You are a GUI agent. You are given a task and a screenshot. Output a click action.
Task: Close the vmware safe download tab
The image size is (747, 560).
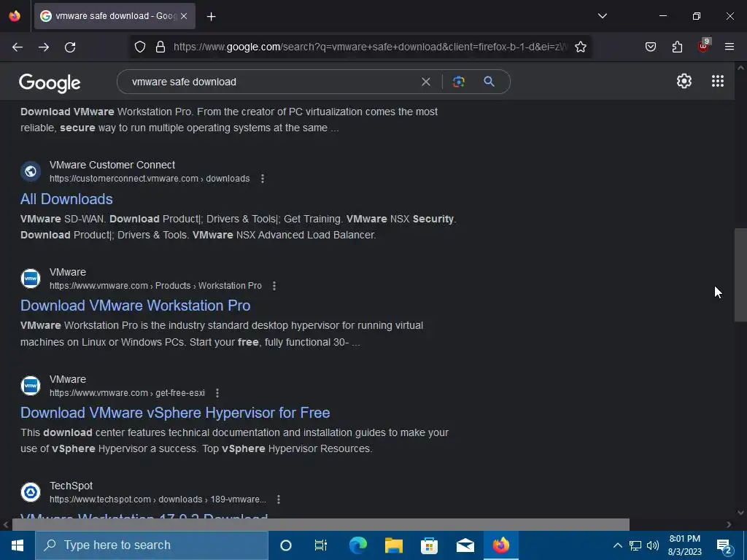point(184,16)
